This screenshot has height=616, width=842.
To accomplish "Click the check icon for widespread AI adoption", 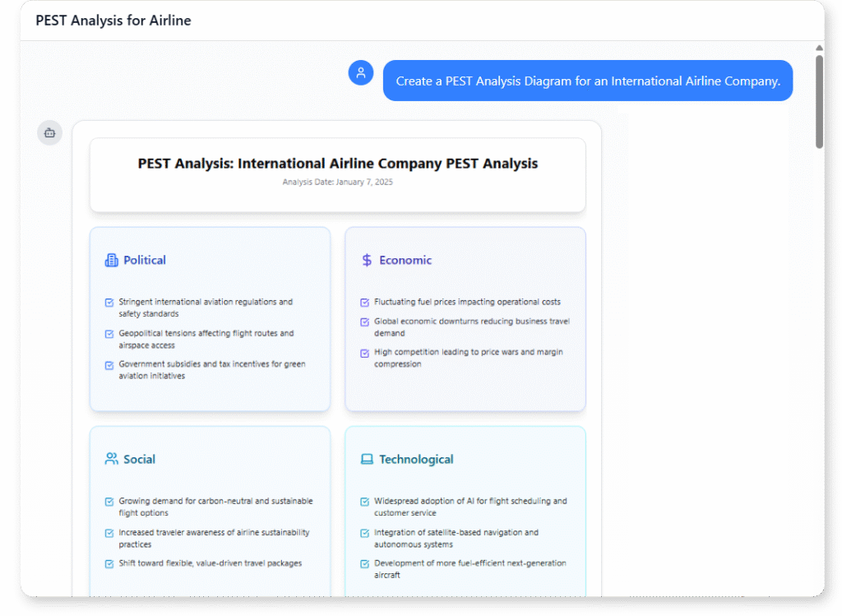I will (x=363, y=501).
